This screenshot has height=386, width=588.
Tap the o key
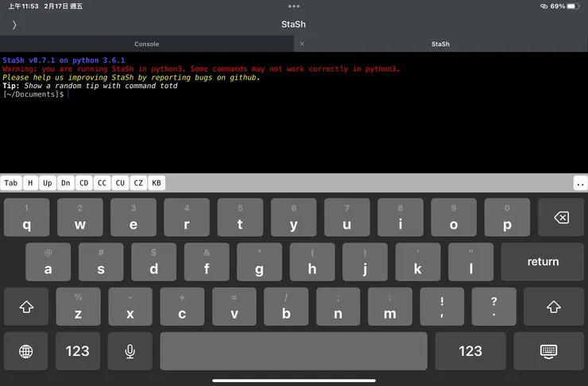point(454,218)
